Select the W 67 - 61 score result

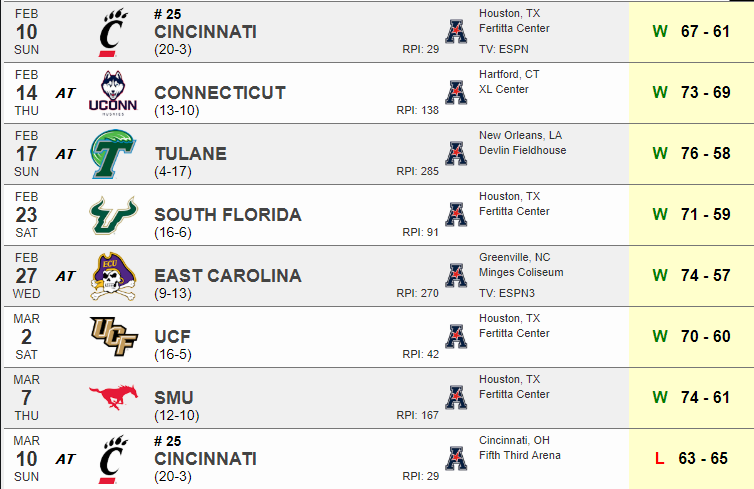[691, 32]
